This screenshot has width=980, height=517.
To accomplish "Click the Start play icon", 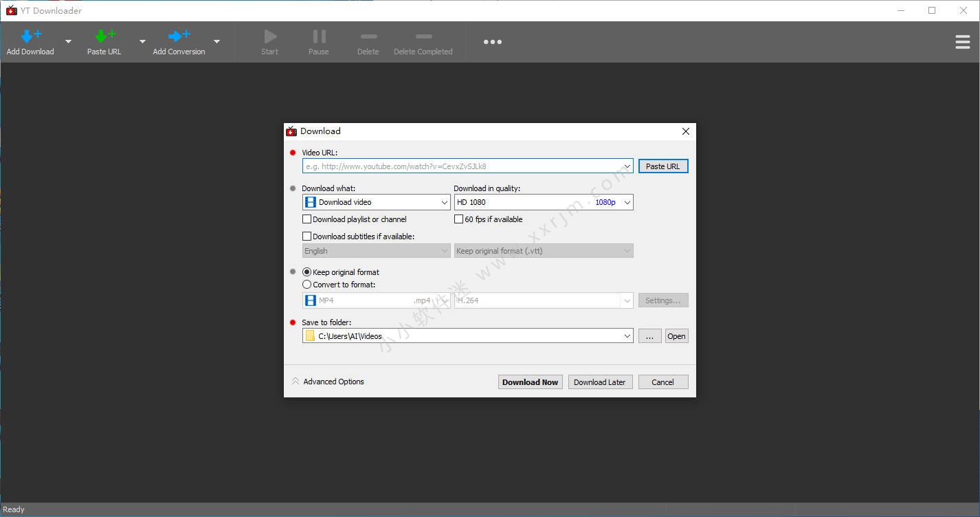I will (x=270, y=36).
